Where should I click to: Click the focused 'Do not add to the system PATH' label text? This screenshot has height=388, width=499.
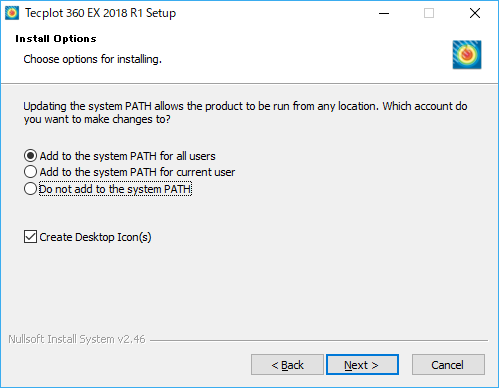(115, 189)
